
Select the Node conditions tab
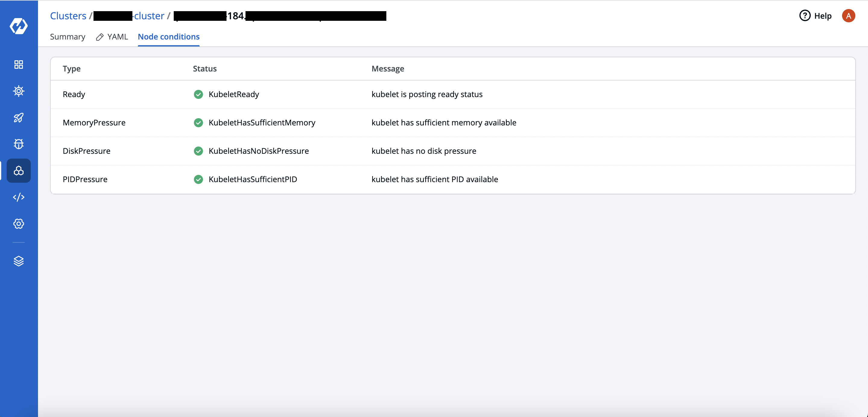(169, 37)
